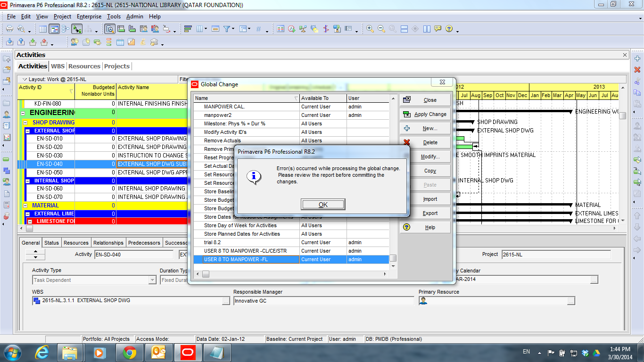This screenshot has width=644, height=362.
Task: Collapse the SHOP DRAWING group
Action: [x=25, y=123]
